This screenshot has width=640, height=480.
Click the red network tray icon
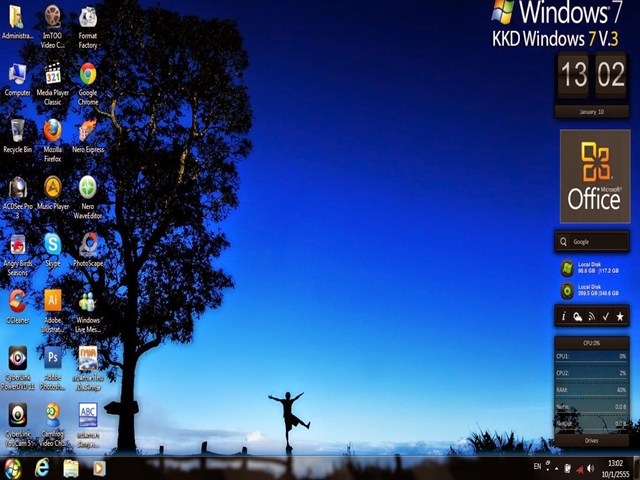tap(579, 469)
